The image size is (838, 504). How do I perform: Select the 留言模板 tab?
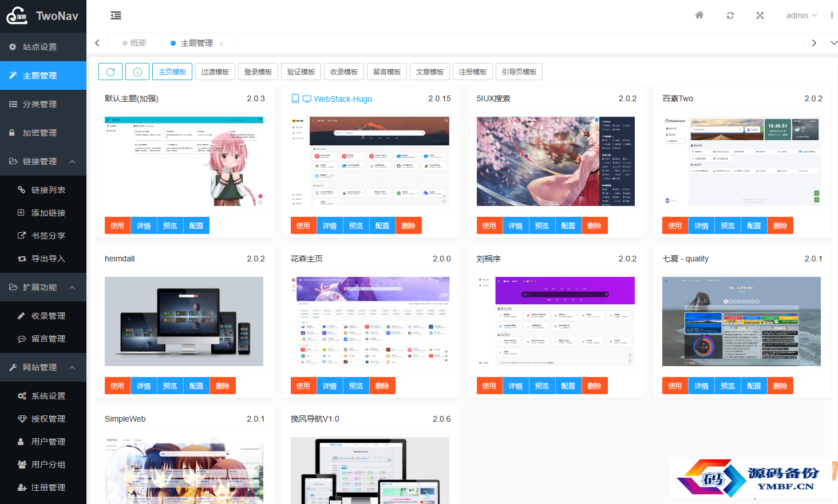coord(387,72)
